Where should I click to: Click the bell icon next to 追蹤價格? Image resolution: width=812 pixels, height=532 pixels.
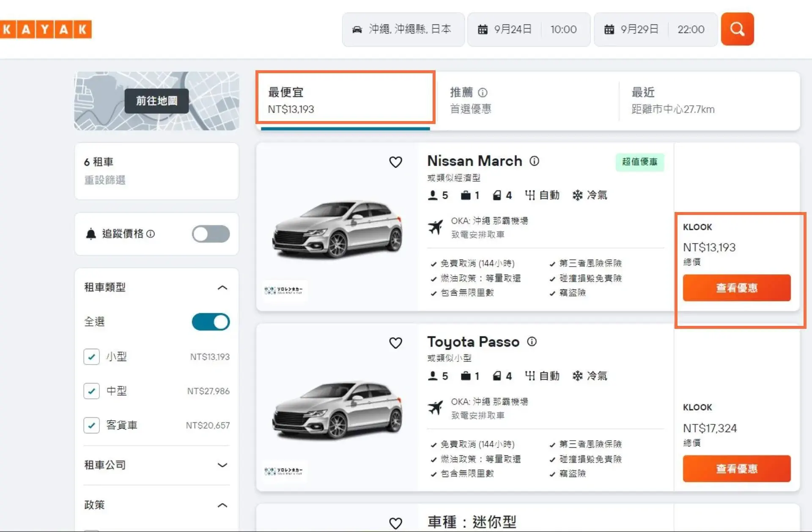pyautogui.click(x=91, y=234)
